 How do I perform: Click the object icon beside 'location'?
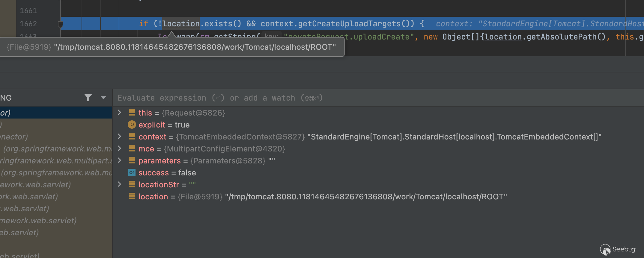[132, 196]
